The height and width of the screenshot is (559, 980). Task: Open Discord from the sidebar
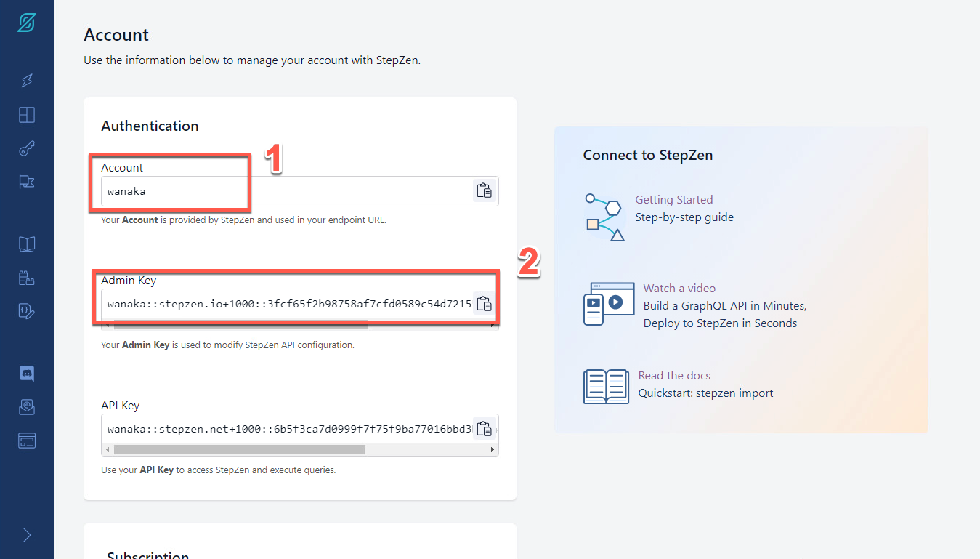tap(27, 374)
